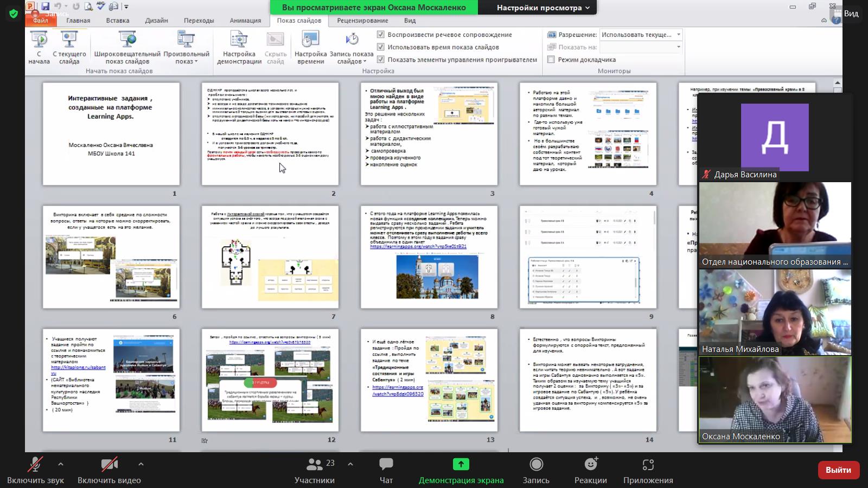
Task: Click the red Выйти button
Action: (838, 470)
